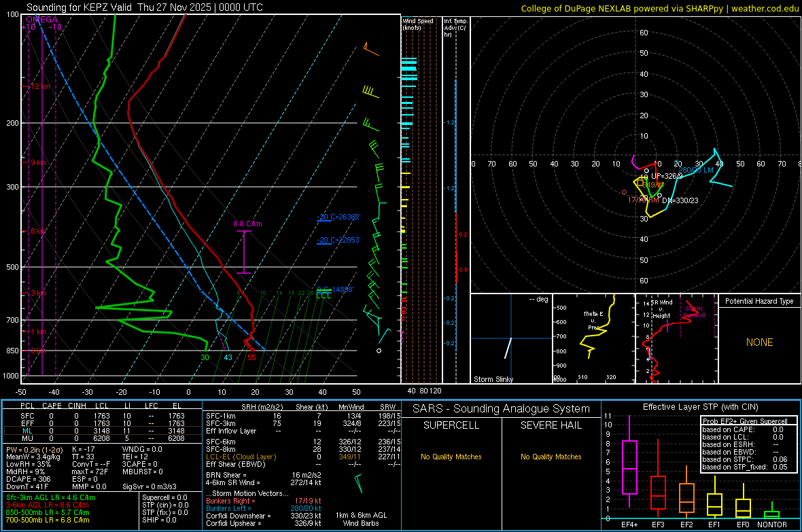
Task: Click the Bunkers Right storm motion
Action: click(x=264, y=501)
